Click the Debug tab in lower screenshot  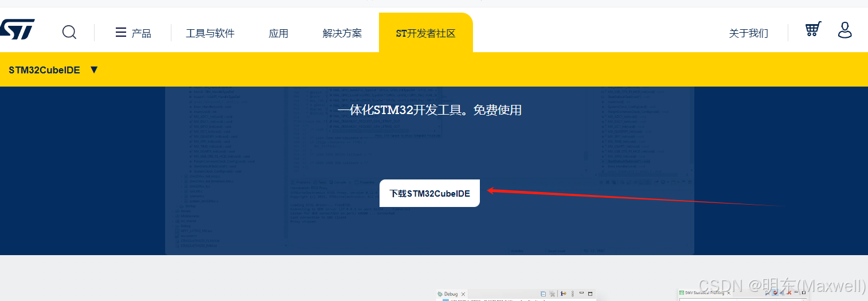451,294
